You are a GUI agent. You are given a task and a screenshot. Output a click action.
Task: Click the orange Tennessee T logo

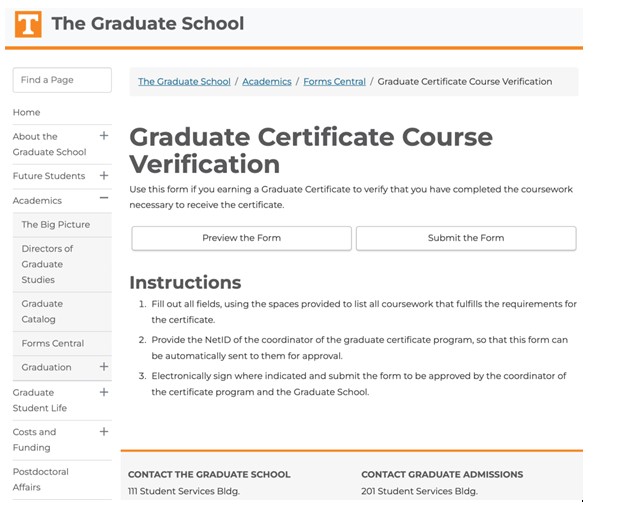pos(28,24)
